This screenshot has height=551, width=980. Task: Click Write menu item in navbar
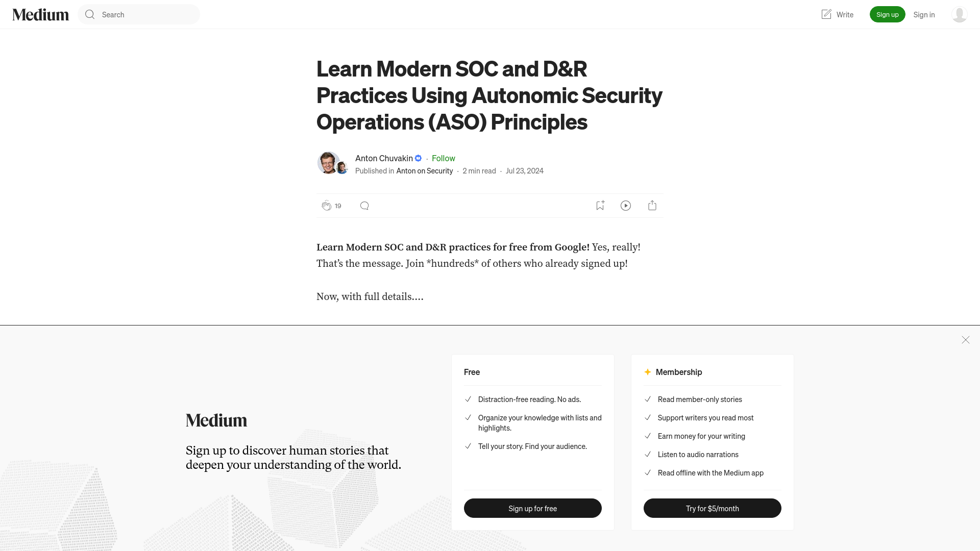(x=837, y=14)
